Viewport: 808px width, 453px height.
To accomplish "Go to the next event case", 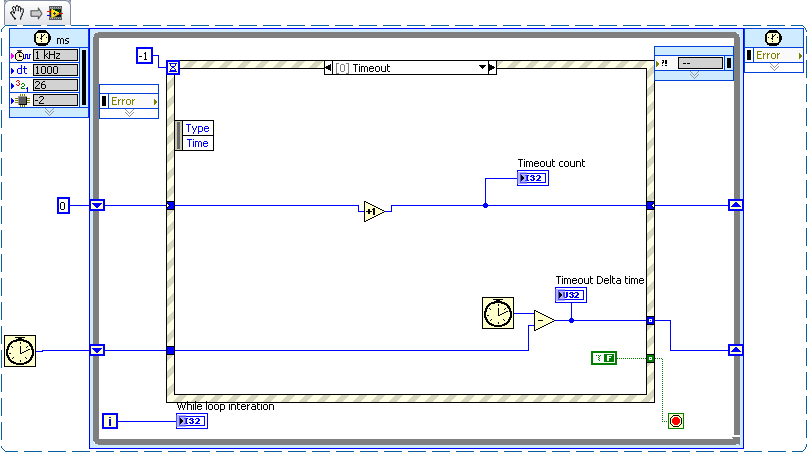I will coord(491,68).
